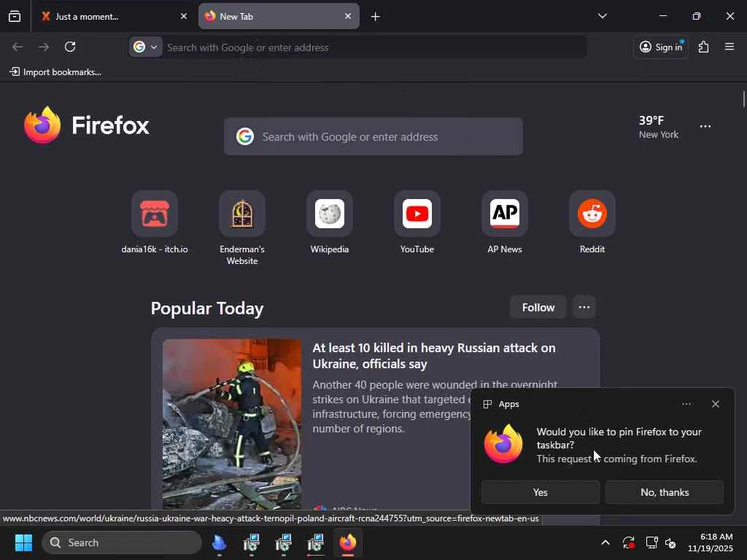Viewport: 747px width, 560px height.
Task: Click the page vertical scrollbar thumb
Action: [x=743, y=99]
